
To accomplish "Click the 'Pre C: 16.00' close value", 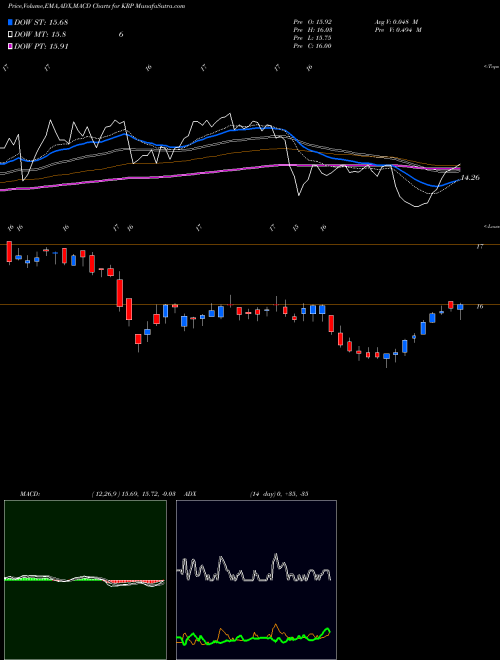I will click(x=313, y=45).
